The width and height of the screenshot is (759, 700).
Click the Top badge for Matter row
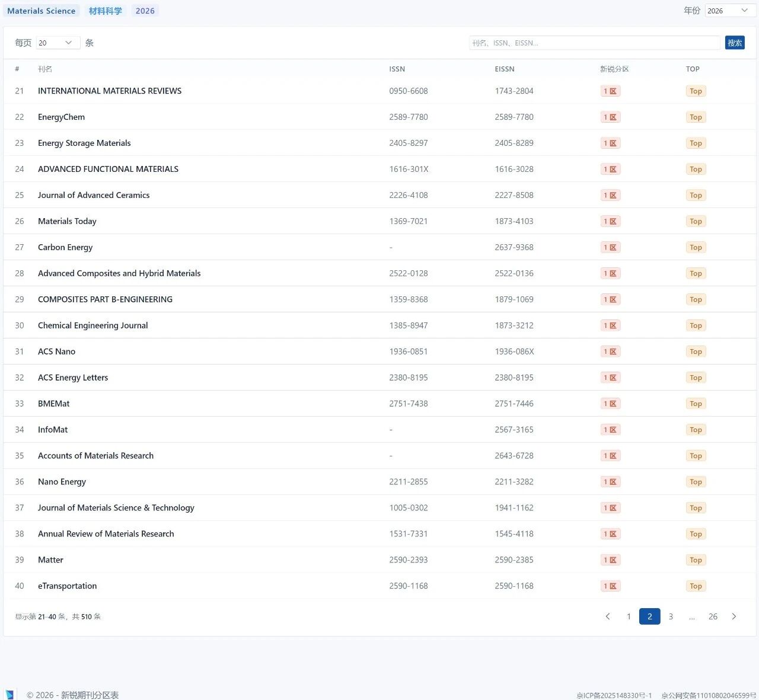point(696,560)
